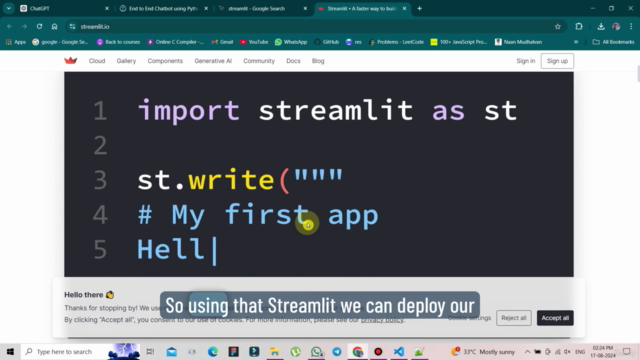640x360 pixels.
Task: Open the WhatsApp bookmark
Action: click(x=291, y=42)
